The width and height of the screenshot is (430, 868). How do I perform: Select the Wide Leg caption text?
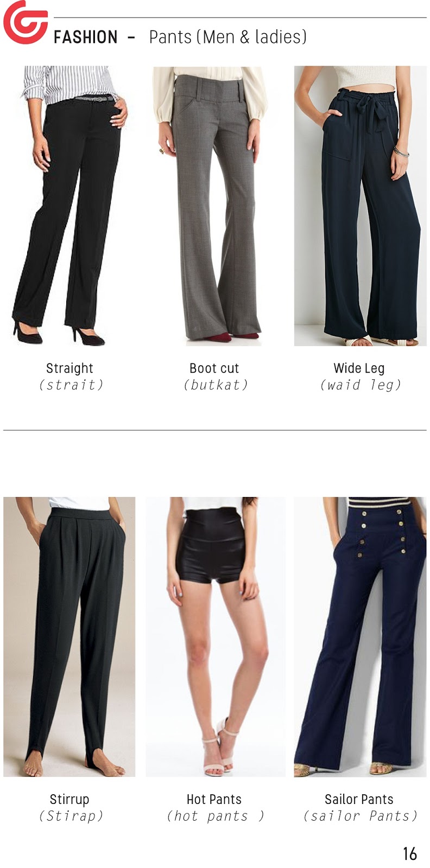pos(359,368)
